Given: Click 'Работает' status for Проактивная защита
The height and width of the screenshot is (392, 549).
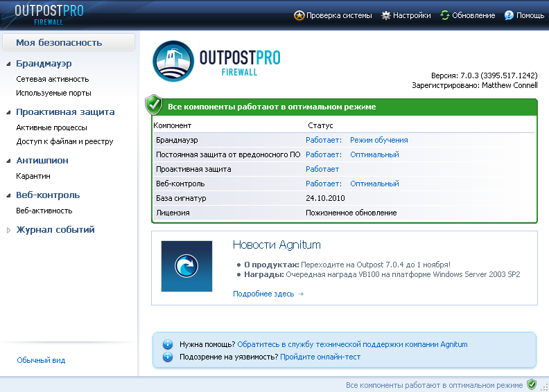Looking at the screenshot, I should pyautogui.click(x=322, y=169).
